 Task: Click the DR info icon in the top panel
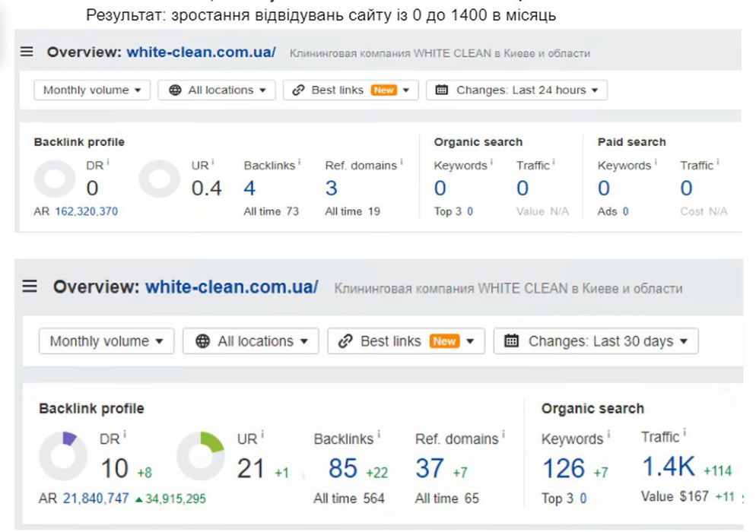pos(108,163)
